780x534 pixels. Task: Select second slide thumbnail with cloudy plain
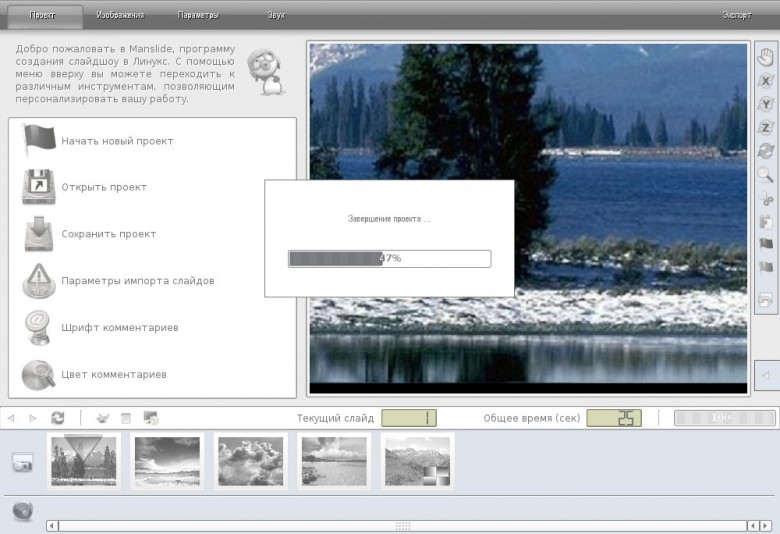[167, 461]
